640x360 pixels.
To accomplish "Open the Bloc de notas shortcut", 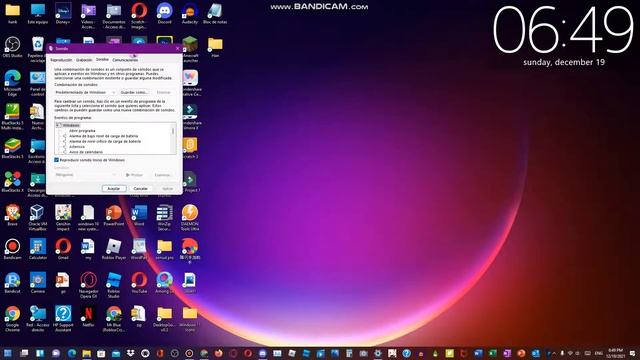I will click(x=215, y=13).
